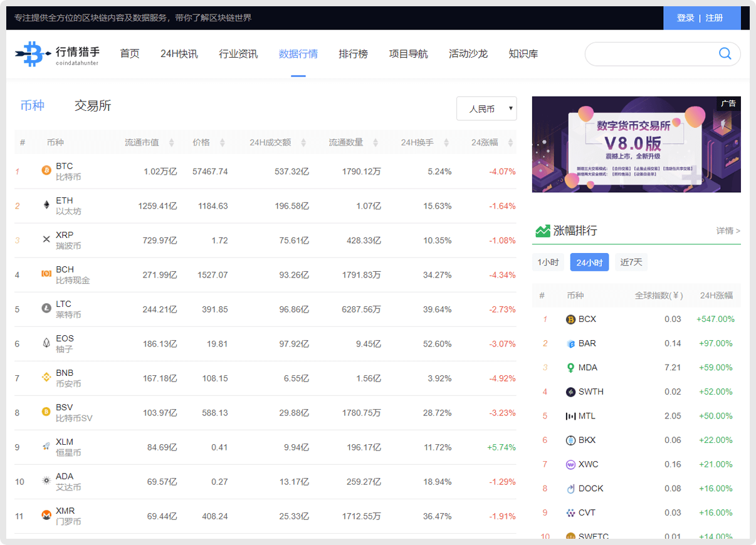The image size is (756, 545).
Task: Click into the search input field
Action: pyautogui.click(x=649, y=54)
